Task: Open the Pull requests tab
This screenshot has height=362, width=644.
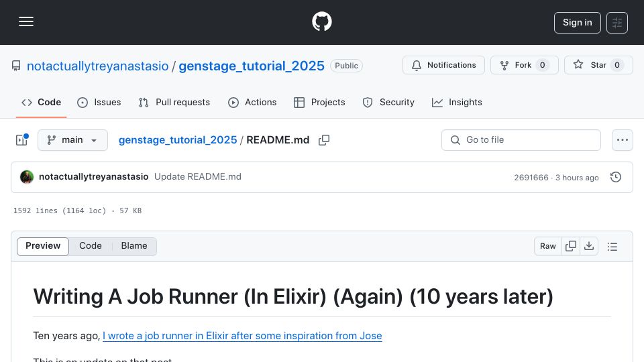Action: [x=174, y=102]
